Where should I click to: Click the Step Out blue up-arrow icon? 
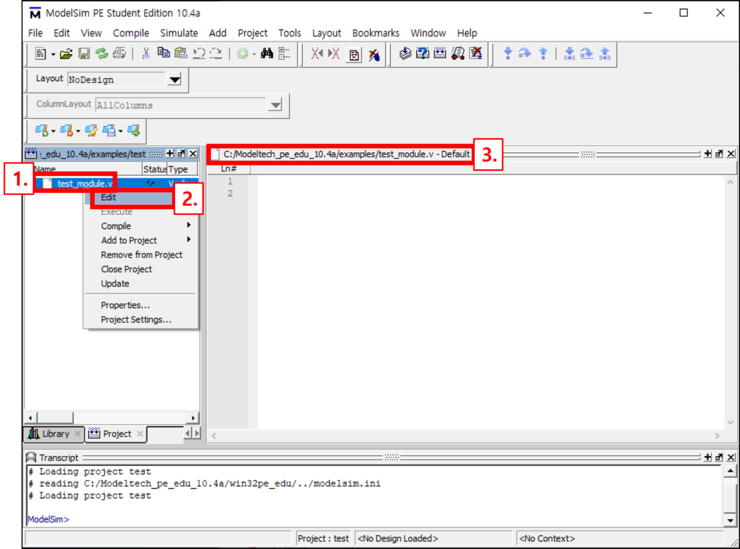[x=543, y=53]
